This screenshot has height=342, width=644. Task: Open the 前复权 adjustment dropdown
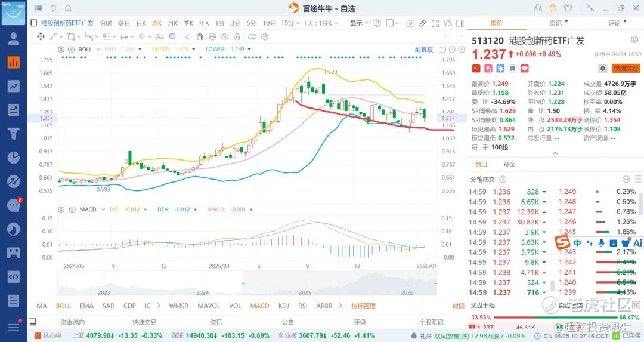[423, 49]
